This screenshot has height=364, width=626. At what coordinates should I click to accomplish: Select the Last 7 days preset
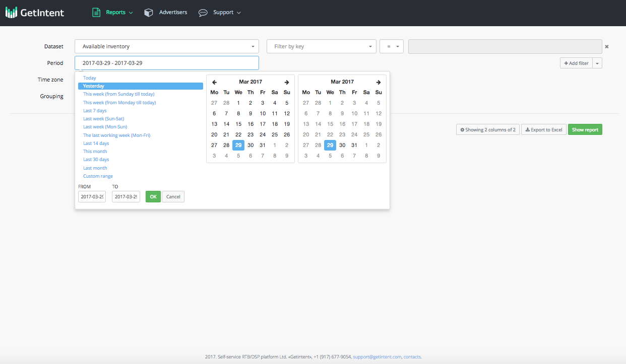(95, 111)
